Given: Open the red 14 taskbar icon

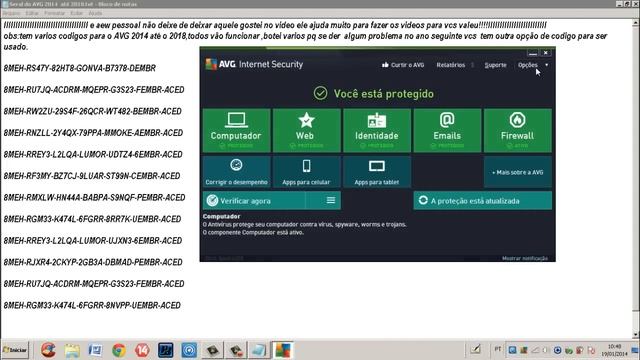Looking at the screenshot, I should click(142, 350).
